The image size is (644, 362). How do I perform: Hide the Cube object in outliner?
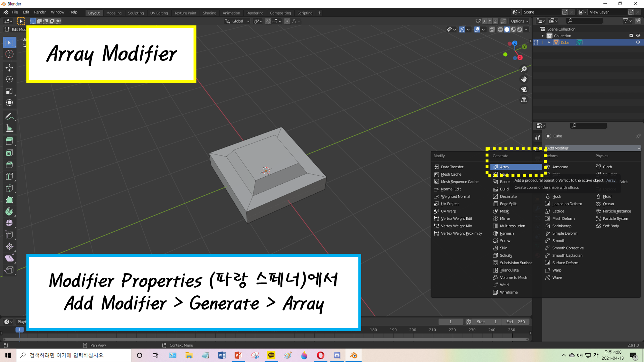(638, 42)
